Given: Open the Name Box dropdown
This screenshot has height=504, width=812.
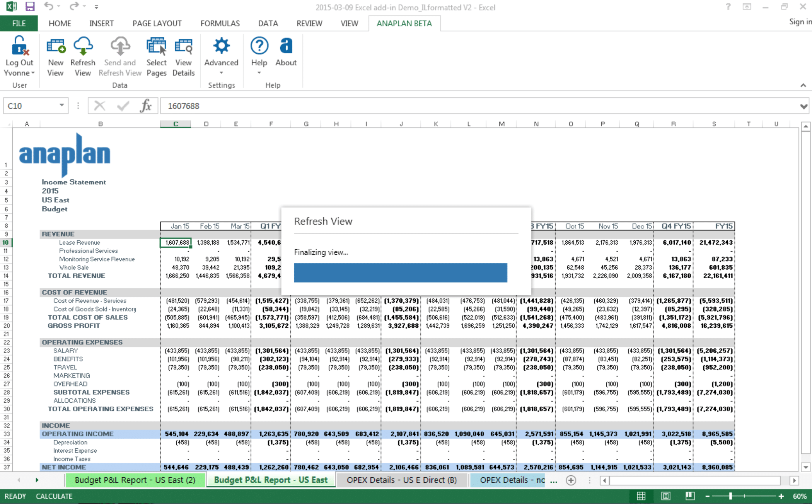Looking at the screenshot, I should 61,105.
